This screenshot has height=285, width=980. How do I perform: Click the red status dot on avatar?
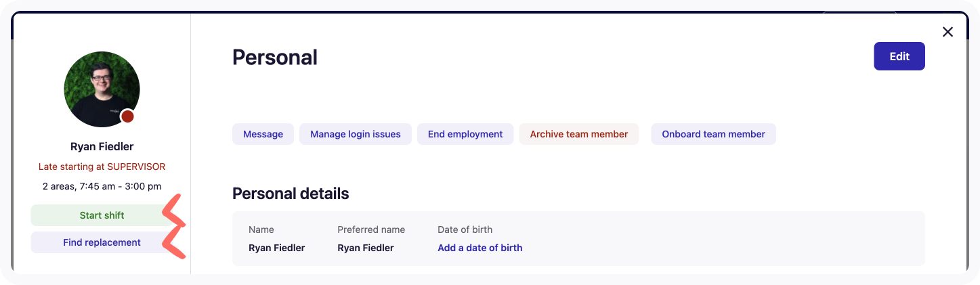(127, 116)
